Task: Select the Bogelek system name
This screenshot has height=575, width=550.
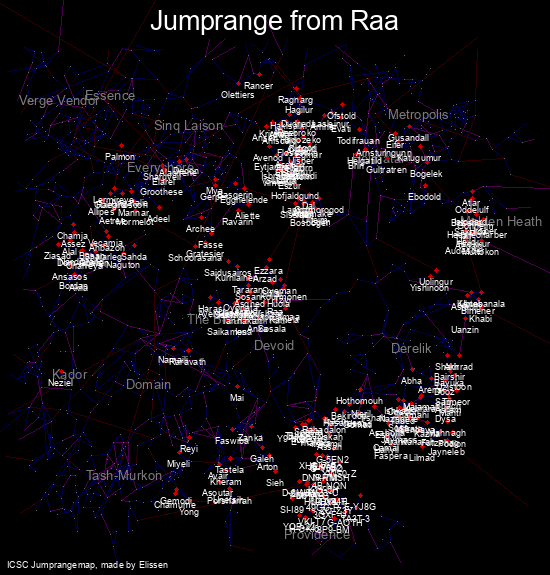Action: [426, 174]
